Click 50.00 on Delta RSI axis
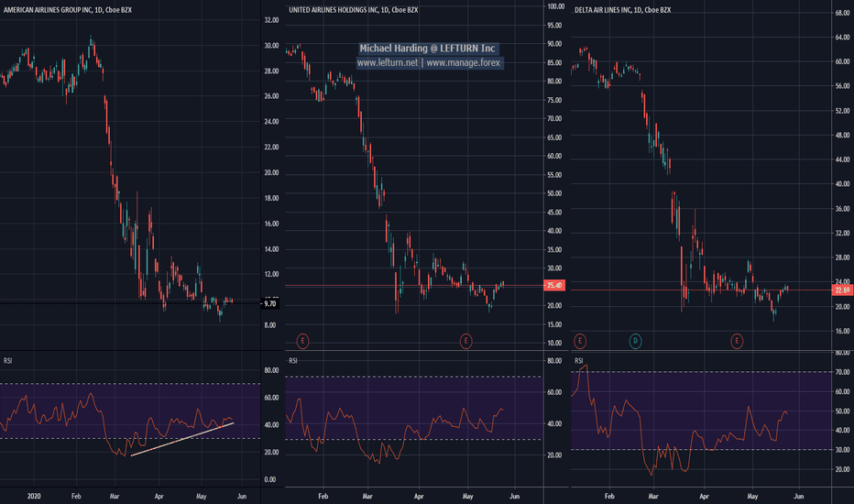Image resolution: width=854 pixels, height=504 pixels. (843, 411)
